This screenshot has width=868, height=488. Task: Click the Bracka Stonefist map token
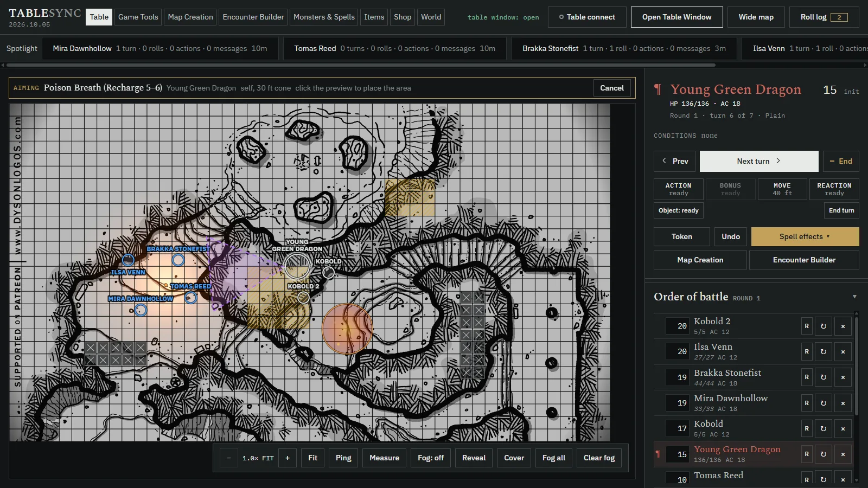click(x=178, y=260)
